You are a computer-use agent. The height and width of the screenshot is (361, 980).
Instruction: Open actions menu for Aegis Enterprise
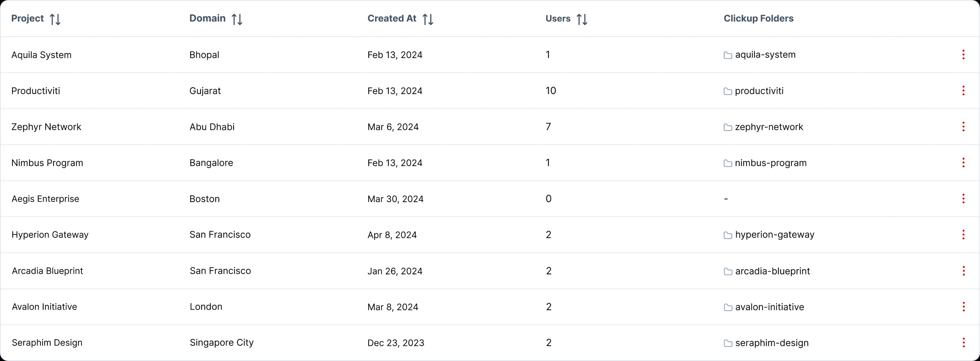(x=963, y=198)
